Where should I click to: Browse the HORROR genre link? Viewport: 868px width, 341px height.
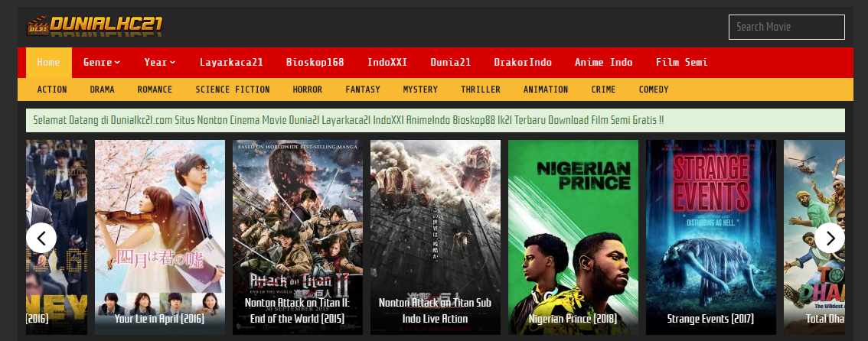coord(307,89)
